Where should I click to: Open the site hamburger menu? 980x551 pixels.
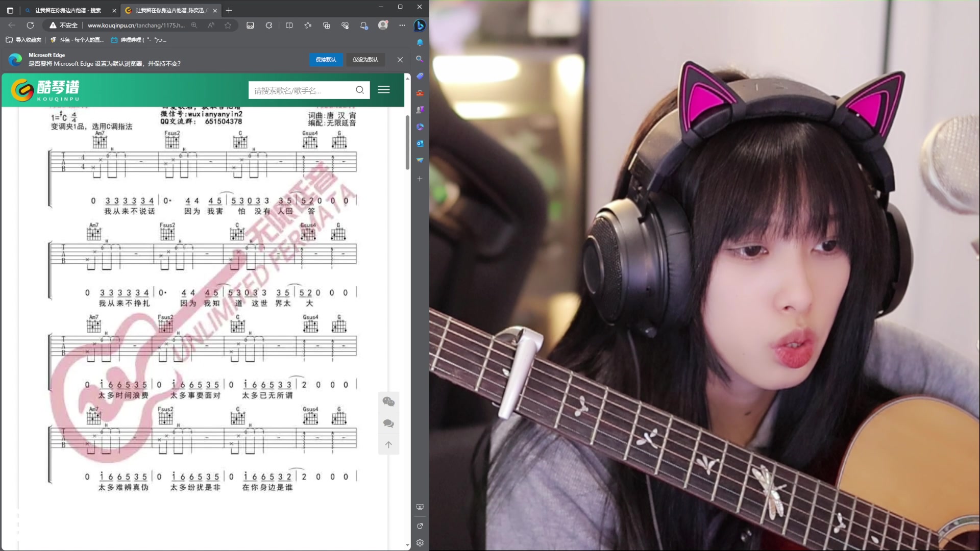click(x=384, y=90)
